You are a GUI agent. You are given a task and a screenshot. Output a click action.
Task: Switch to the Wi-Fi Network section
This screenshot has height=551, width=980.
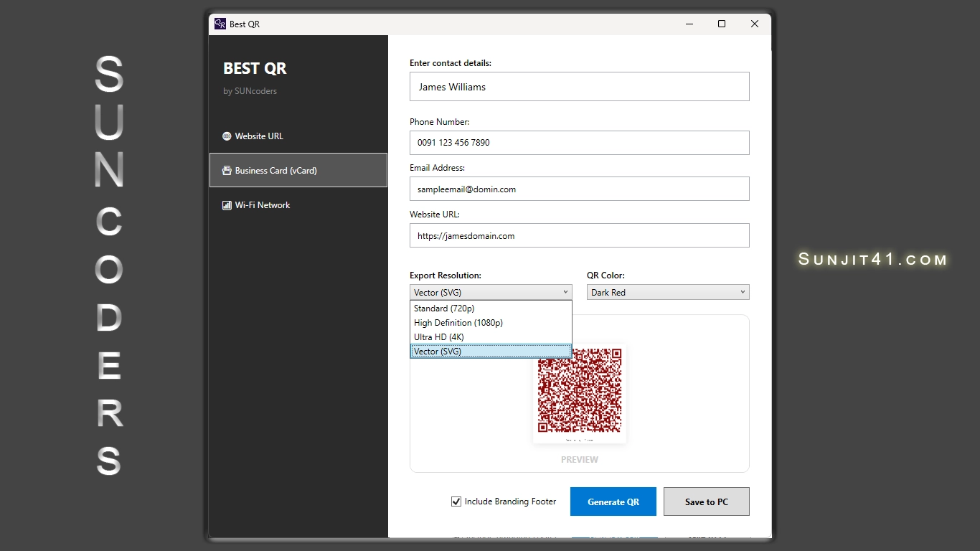click(298, 205)
